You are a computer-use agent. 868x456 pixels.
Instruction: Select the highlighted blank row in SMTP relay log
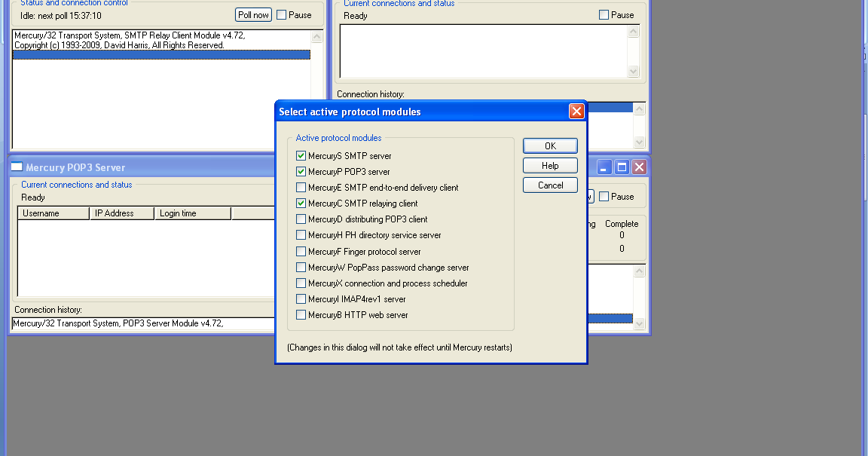pos(161,55)
